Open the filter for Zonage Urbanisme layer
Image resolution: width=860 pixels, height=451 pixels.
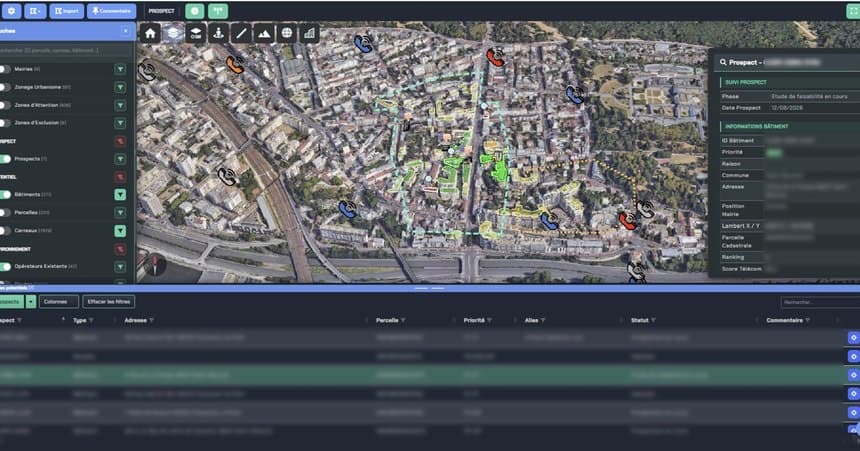tap(120, 87)
